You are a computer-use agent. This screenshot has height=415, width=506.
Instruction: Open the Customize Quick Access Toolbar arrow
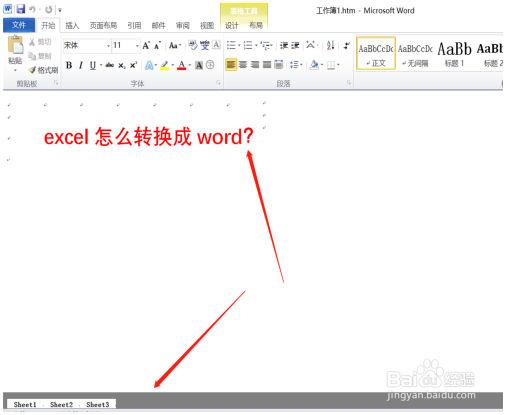point(60,10)
